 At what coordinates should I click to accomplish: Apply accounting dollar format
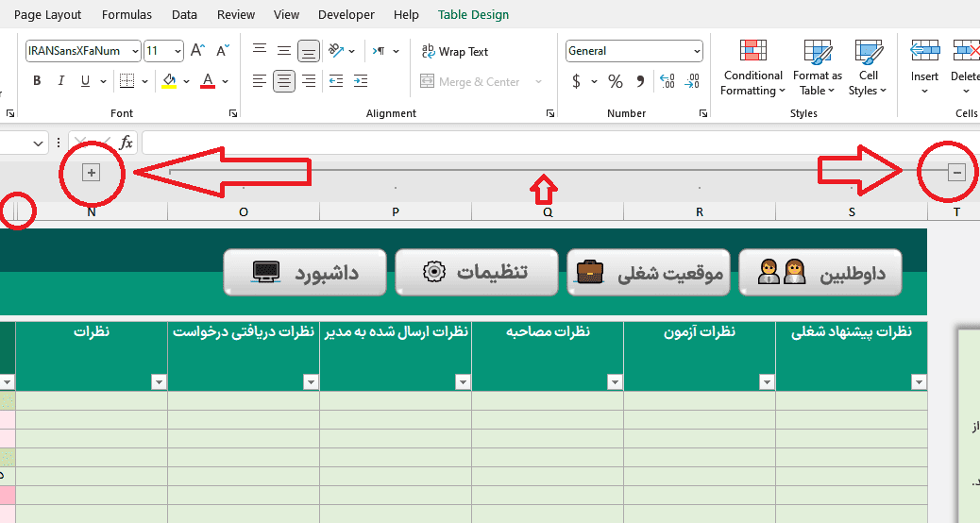(576, 81)
